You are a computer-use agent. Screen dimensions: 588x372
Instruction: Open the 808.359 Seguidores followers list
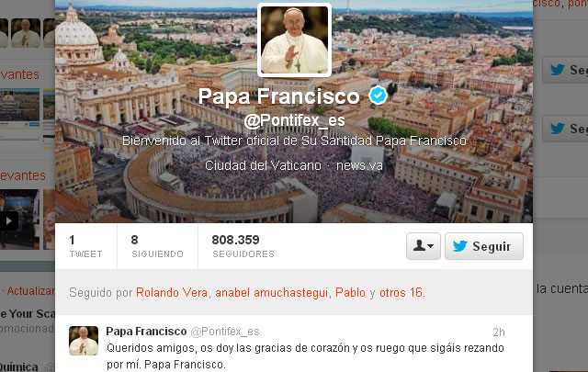point(243,246)
